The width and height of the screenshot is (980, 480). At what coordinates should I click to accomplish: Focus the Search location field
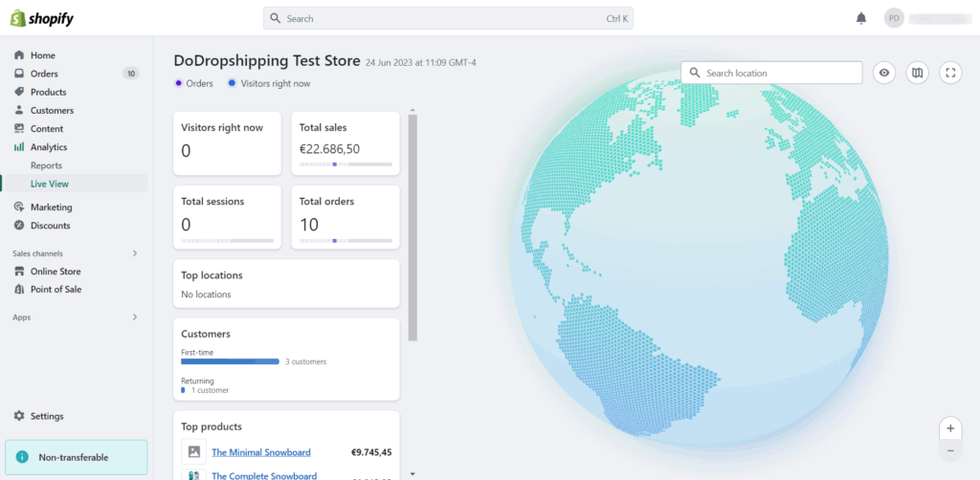[x=772, y=73]
